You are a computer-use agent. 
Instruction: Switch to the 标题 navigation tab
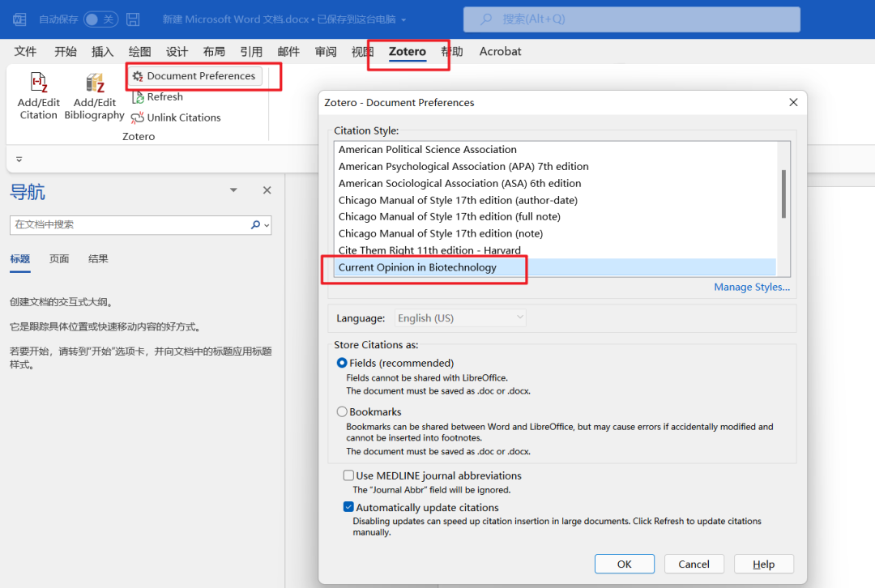point(20,259)
